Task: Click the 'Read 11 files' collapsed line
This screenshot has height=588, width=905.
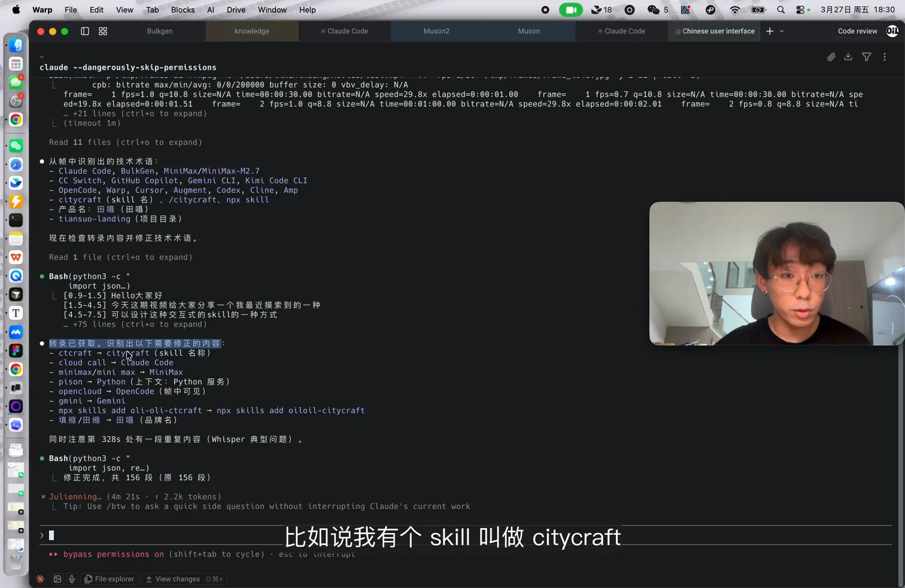Action: (x=125, y=142)
